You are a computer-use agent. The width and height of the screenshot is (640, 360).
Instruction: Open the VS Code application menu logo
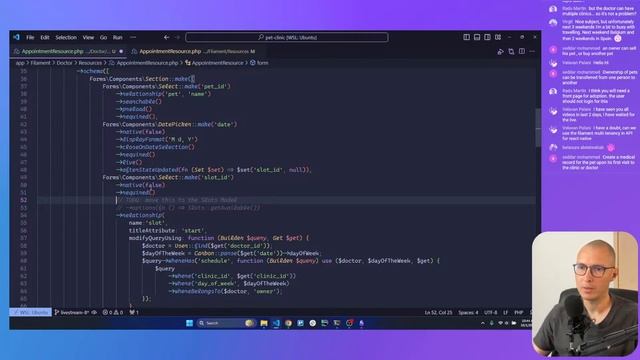pos(16,37)
